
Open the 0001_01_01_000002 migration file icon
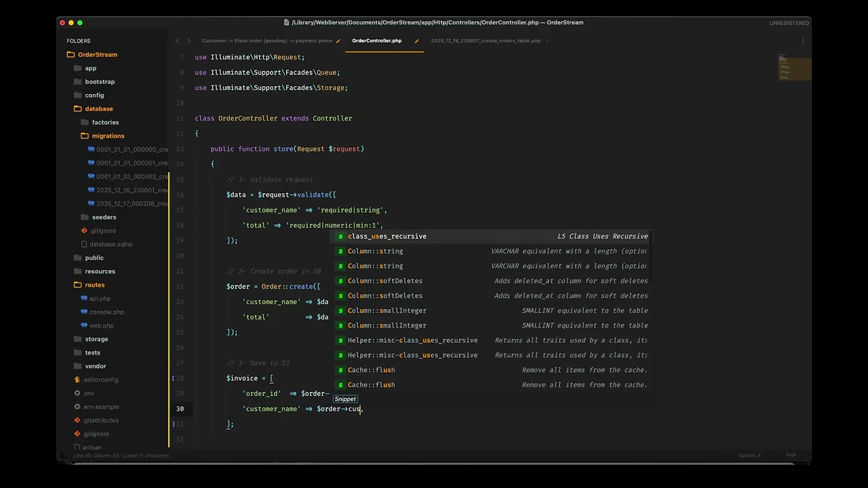[91, 176]
